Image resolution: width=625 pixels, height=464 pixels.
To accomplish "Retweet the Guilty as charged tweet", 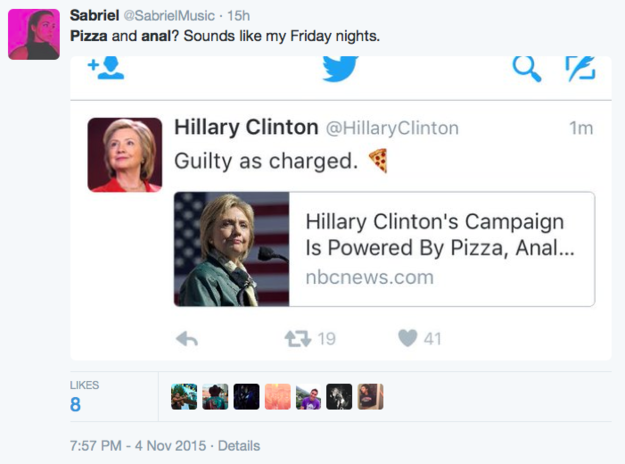I will pos(297,339).
